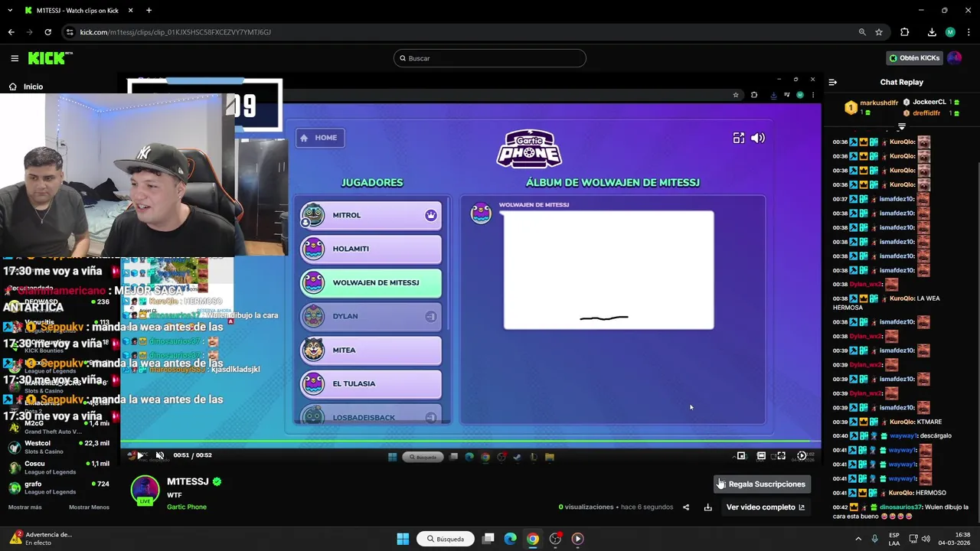Viewport: 980px width, 551px height.
Task: Bookmark this page with the star
Action: (879, 32)
